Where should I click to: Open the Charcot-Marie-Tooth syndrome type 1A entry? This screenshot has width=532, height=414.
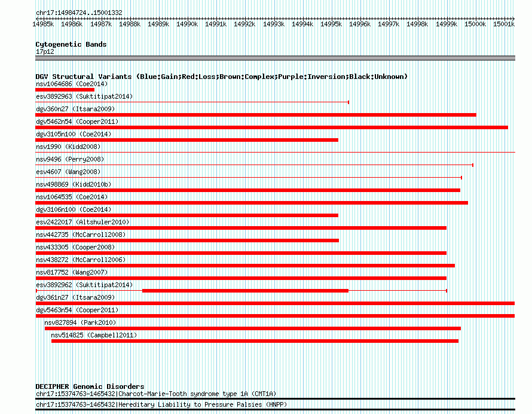[x=156, y=394]
